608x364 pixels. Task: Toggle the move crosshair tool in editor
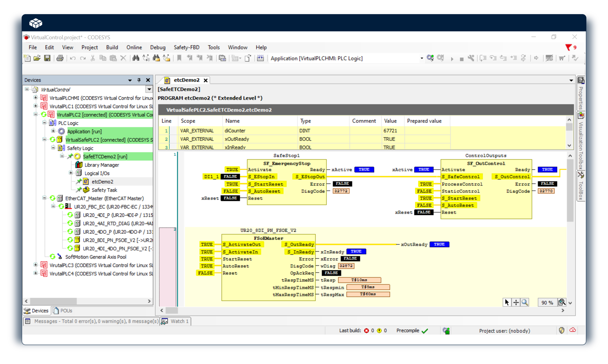[516, 302]
